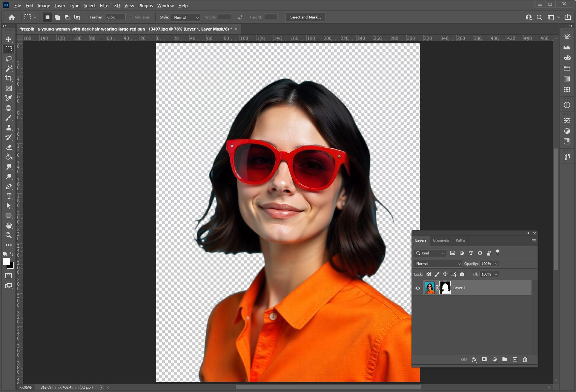The image size is (576, 392).
Task: Select the Magic Wand tool
Action: point(9,69)
